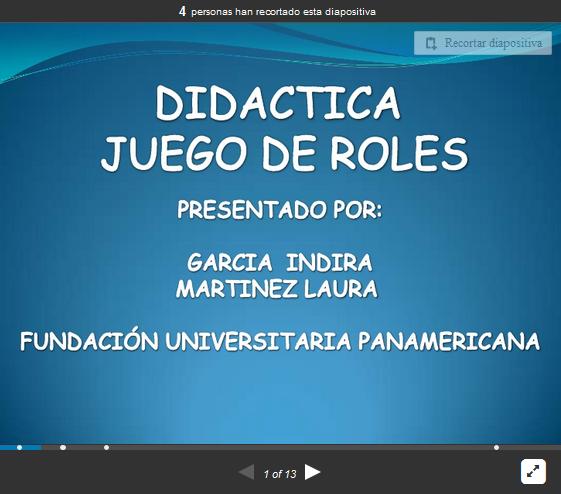
Task: Go to the next slide arrow
Action: pos(312,472)
